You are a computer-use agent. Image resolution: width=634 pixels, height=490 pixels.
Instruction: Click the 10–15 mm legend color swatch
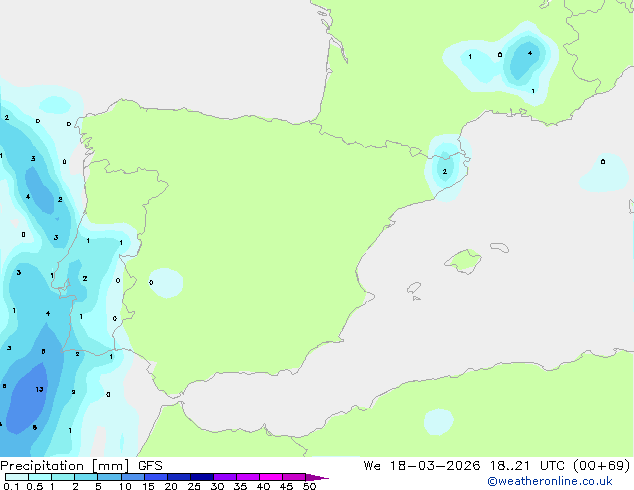133,477
